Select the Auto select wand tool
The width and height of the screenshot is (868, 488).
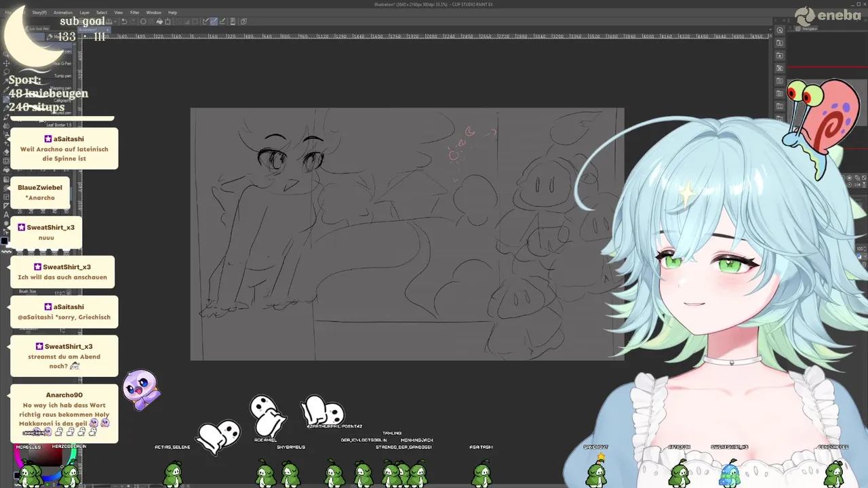click(6, 81)
